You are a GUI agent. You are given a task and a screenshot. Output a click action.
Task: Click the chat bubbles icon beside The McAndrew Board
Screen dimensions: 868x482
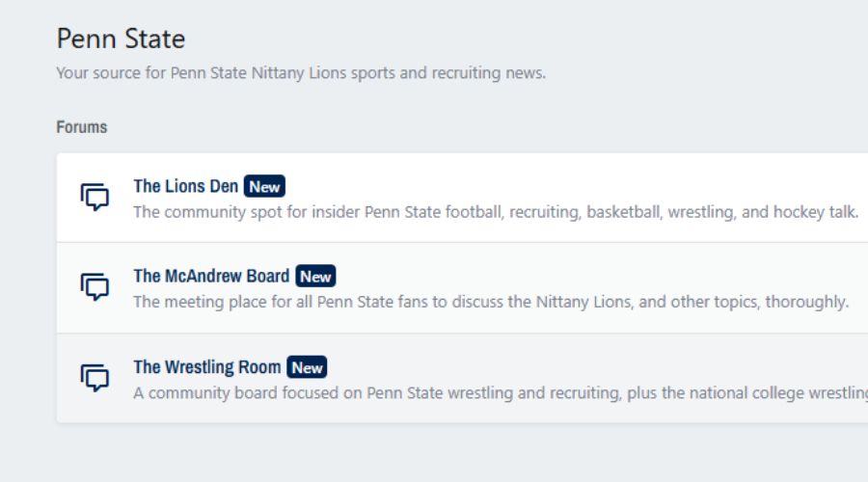coord(95,286)
